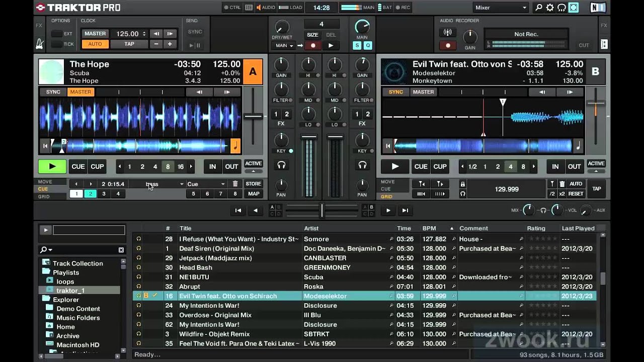Click the right-side panel toggle icon near CUT
The height and width of the screenshot is (362, 644).
604,44
